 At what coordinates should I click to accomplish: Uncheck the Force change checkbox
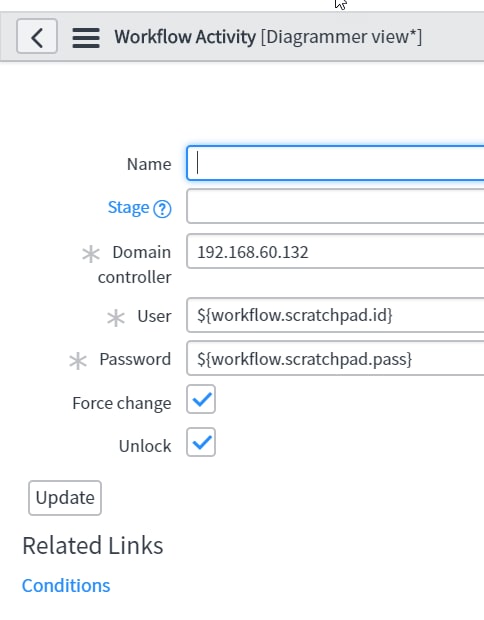click(201, 399)
